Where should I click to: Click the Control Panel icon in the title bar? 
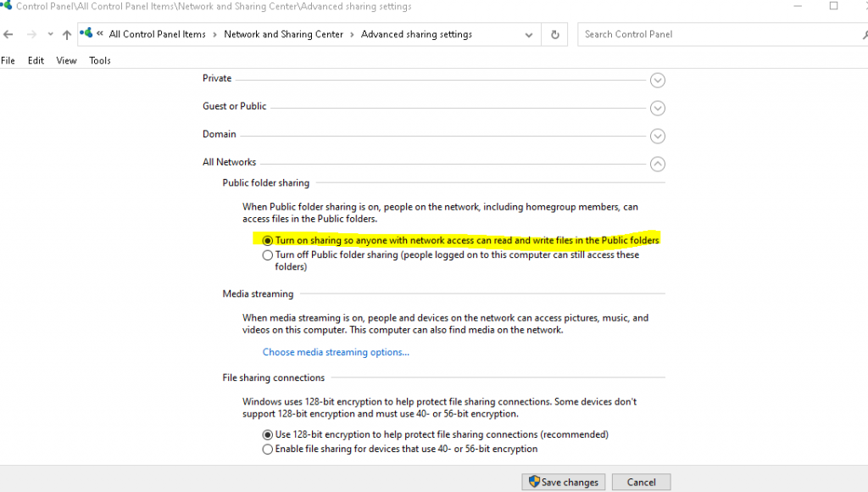(8, 6)
